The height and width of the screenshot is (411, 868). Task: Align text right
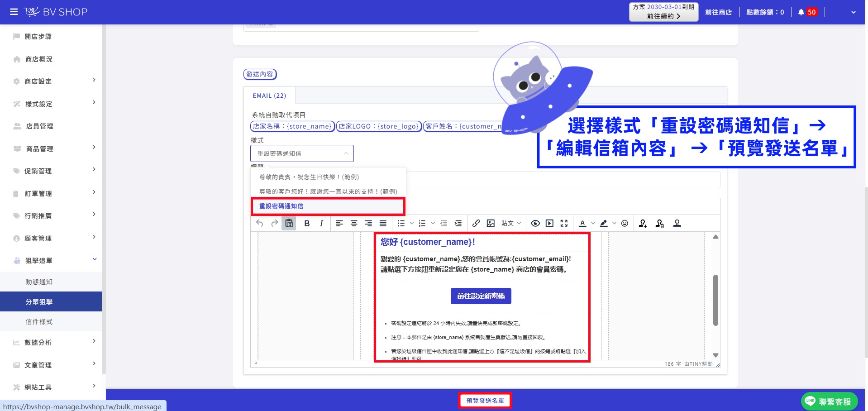tap(368, 223)
